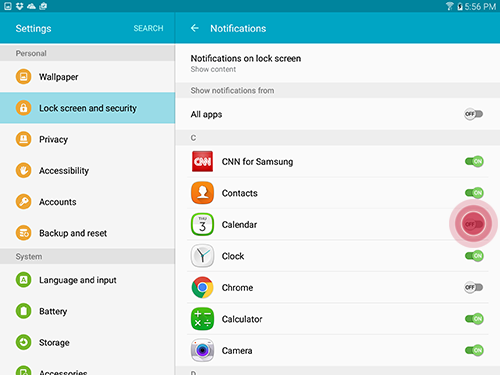
Task: Enable Calendar notifications toggle
Action: [474, 224]
